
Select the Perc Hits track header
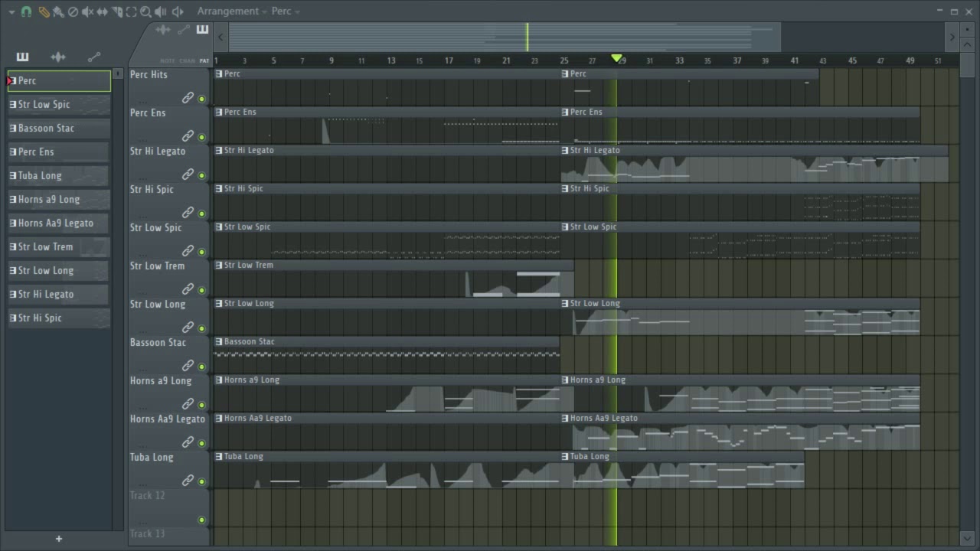coord(169,86)
